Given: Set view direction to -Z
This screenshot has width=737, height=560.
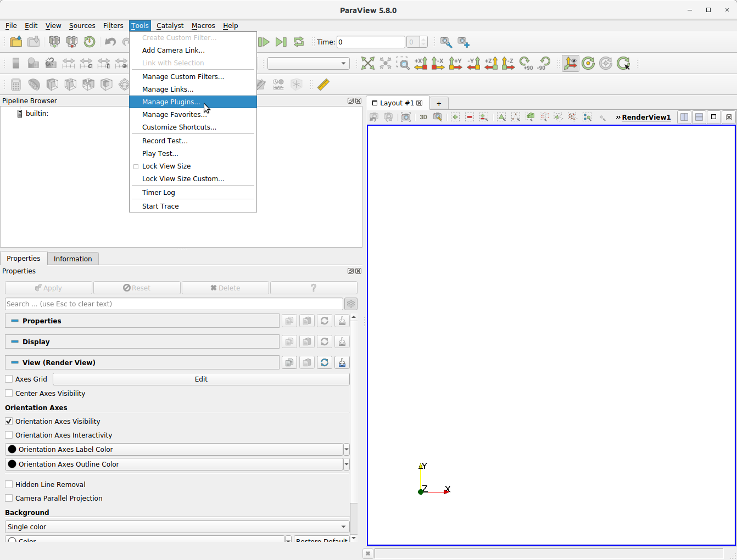Looking at the screenshot, I should [x=509, y=63].
